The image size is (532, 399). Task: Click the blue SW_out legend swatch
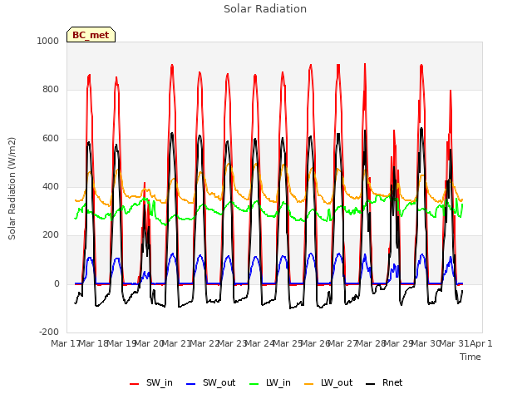191,384
